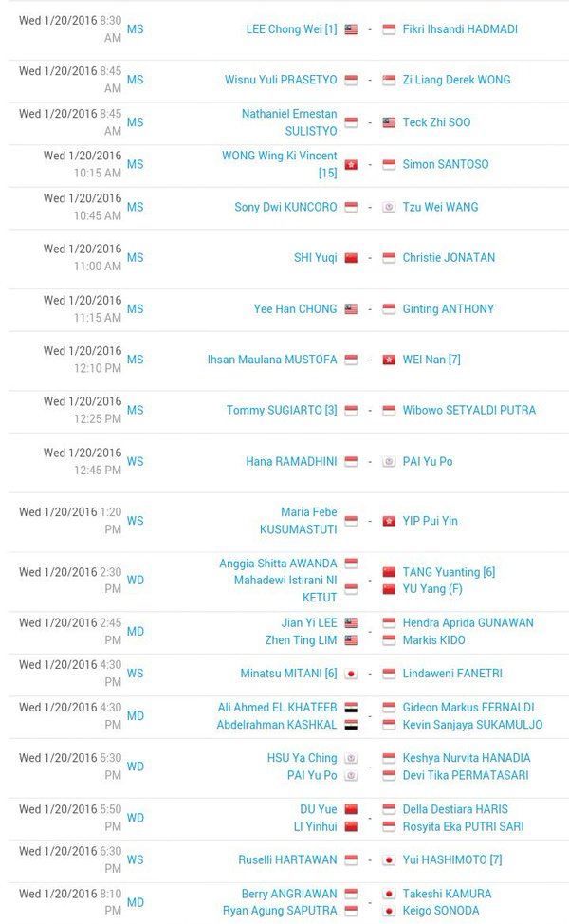Select MS event link for 8:30 AM match
The width and height of the screenshot is (569, 924).
tap(135, 28)
